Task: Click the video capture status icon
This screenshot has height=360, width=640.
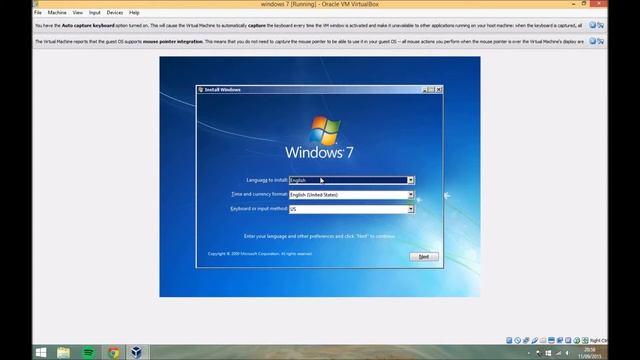Action: [560, 340]
